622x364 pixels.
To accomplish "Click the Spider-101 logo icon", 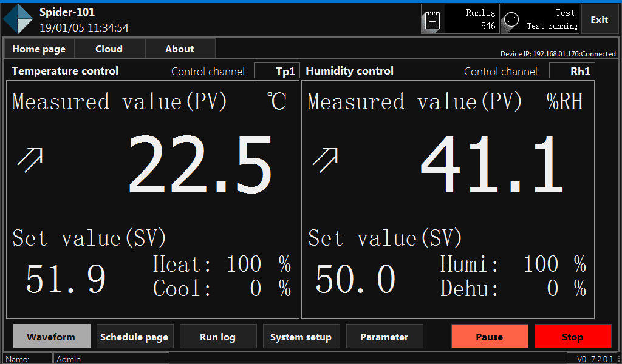I will 18,19.
